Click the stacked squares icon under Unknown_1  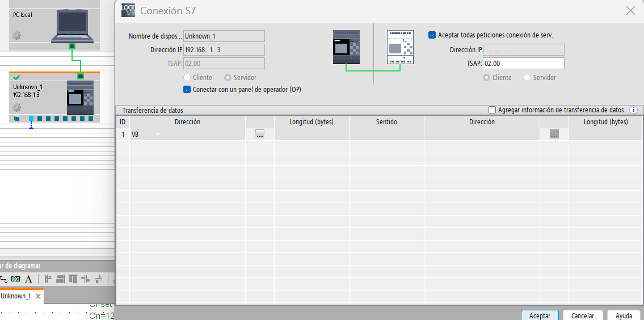17,119
